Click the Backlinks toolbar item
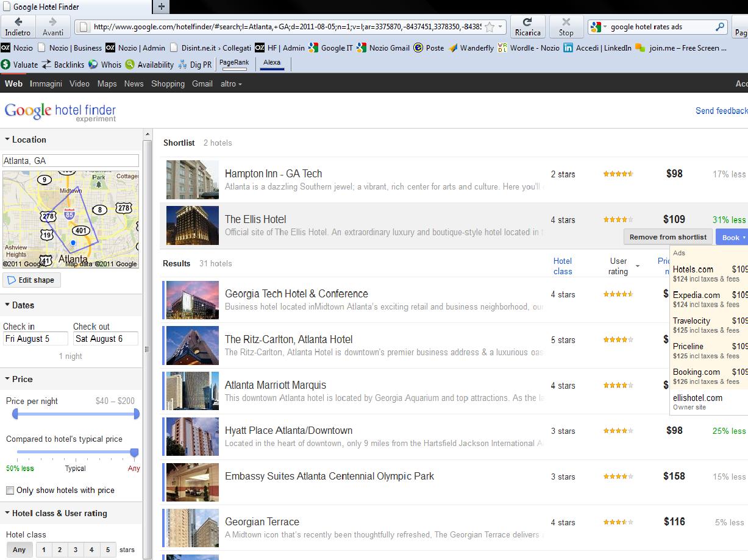The width and height of the screenshot is (748, 560). pos(63,64)
